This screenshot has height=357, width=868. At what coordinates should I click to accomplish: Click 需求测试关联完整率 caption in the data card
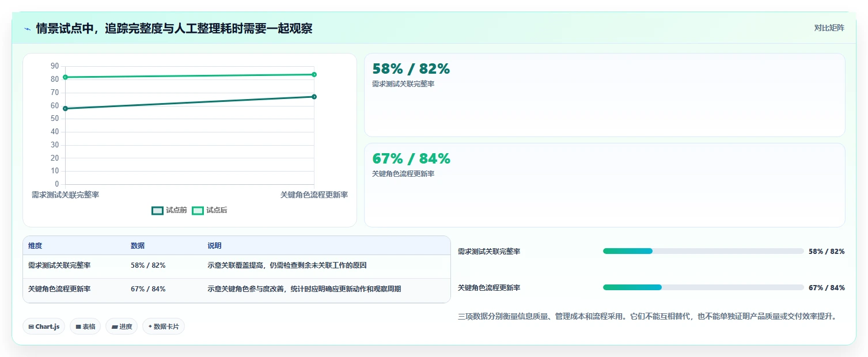403,84
